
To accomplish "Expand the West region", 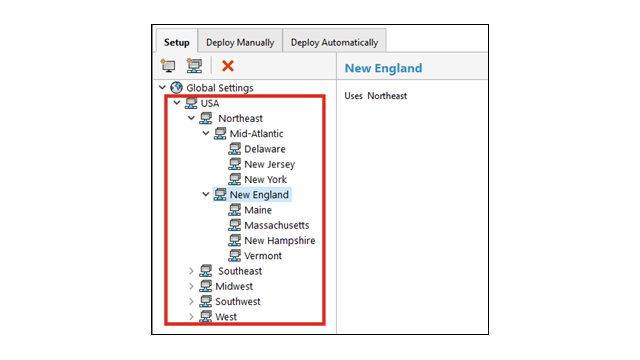I will [191, 317].
